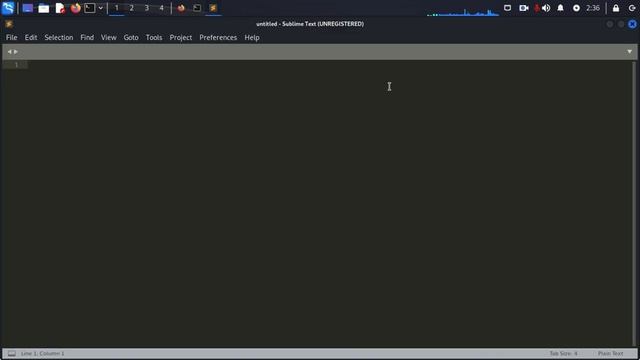Image resolution: width=640 pixels, height=360 pixels.
Task: Open the terminal emulator launcher
Action: click(x=89, y=8)
